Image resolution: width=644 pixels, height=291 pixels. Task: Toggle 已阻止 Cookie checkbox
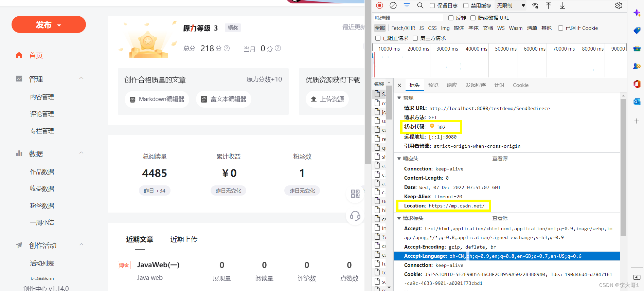tap(560, 28)
